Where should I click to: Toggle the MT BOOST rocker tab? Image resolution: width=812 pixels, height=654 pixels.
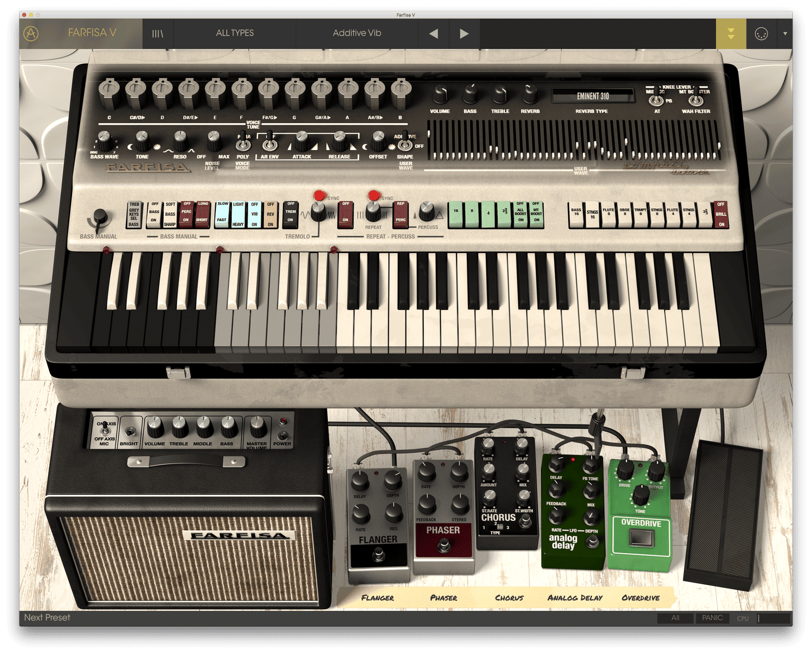click(x=536, y=214)
